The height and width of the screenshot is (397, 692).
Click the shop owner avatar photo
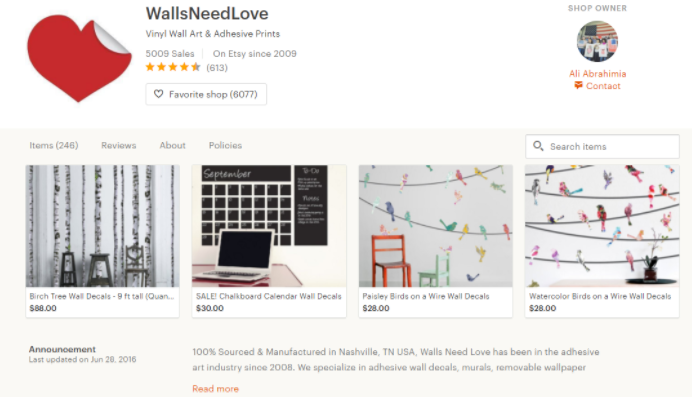(597, 42)
